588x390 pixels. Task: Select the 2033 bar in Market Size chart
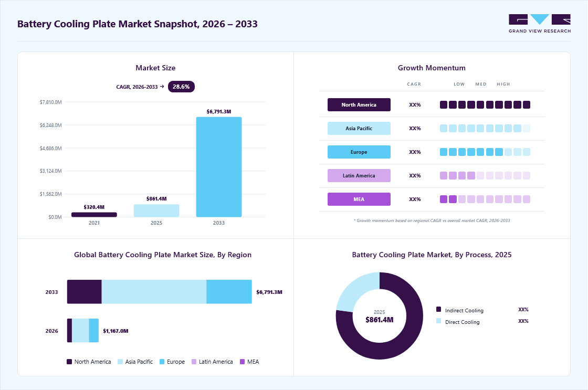pyautogui.click(x=219, y=167)
